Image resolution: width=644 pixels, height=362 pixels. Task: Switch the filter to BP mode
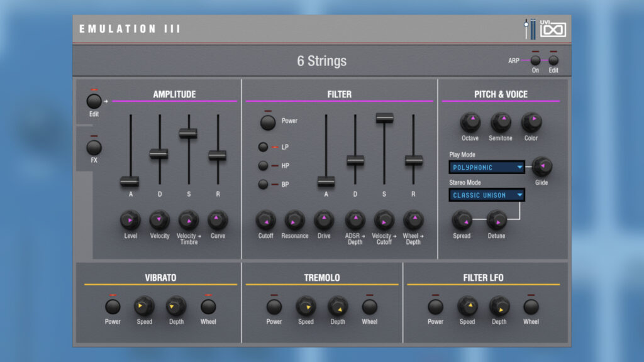262,184
